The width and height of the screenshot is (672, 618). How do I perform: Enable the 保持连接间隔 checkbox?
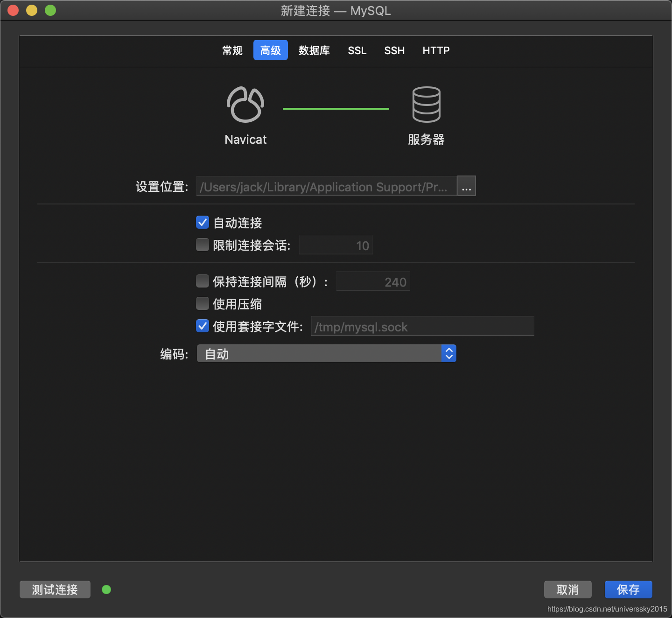pyautogui.click(x=202, y=281)
